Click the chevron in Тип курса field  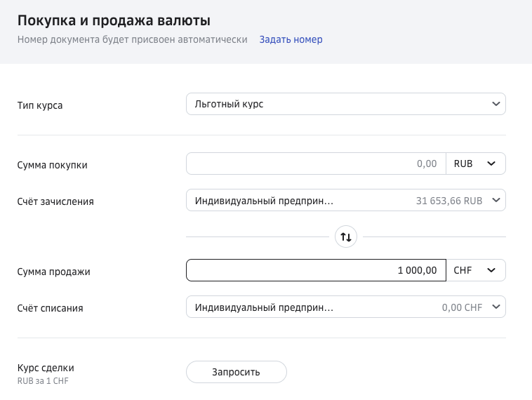coord(496,104)
